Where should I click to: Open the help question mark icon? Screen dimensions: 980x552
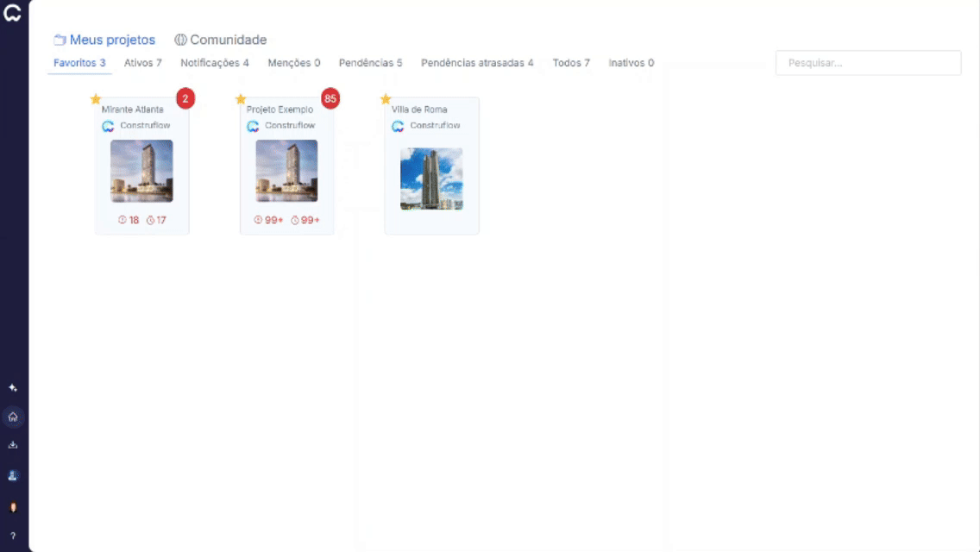coord(12,536)
